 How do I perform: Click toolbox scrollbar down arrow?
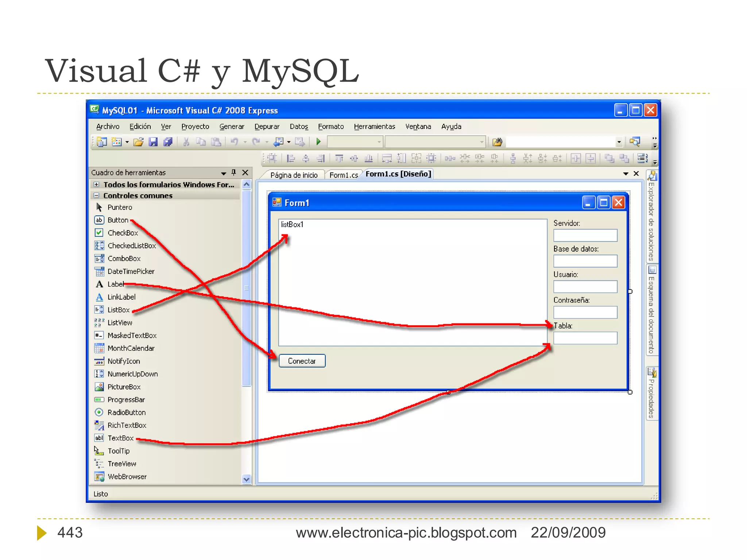[247, 479]
